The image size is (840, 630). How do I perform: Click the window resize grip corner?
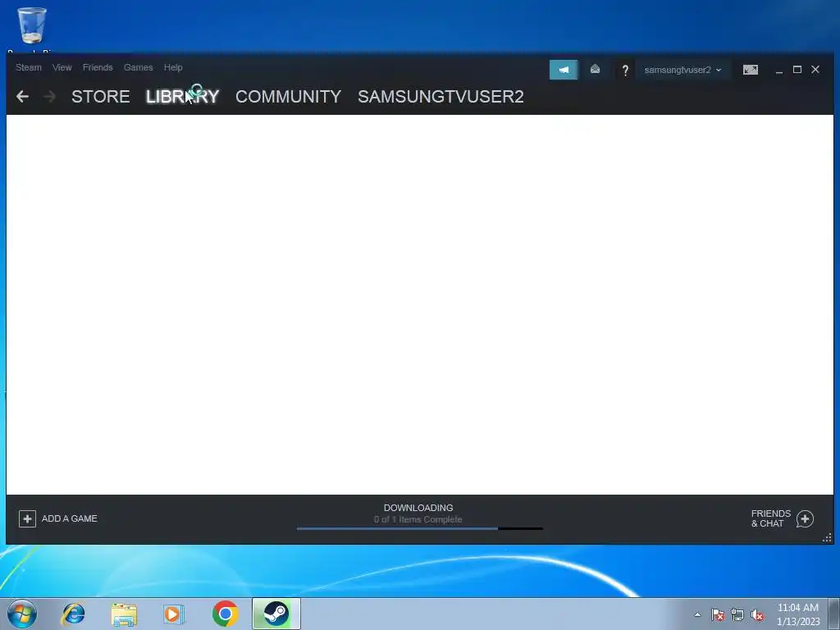[827, 538]
